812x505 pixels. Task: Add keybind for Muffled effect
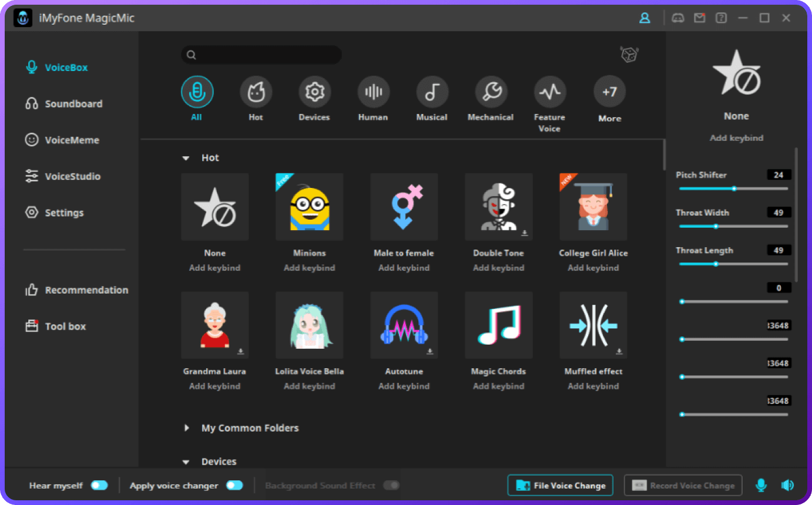tap(593, 386)
